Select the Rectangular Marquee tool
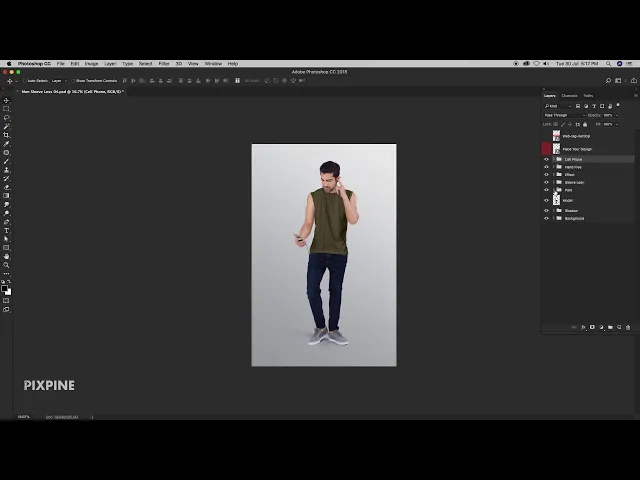This screenshot has width=640, height=480. pos(6,109)
